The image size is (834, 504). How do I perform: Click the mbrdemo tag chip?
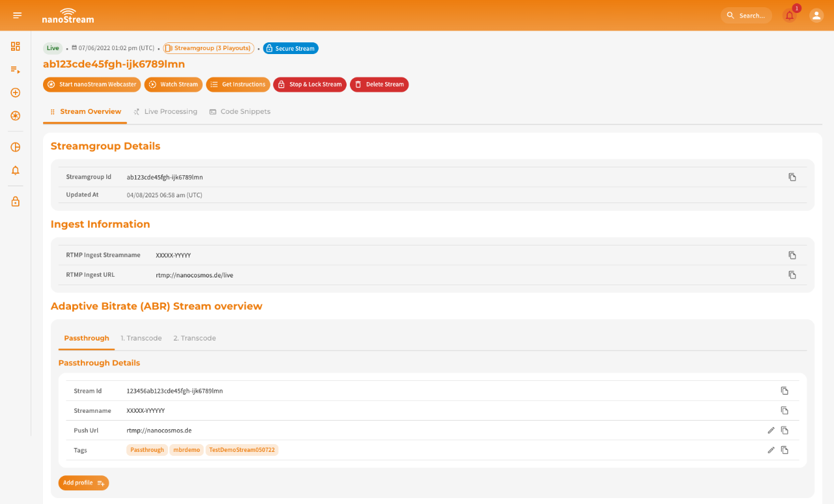click(186, 450)
